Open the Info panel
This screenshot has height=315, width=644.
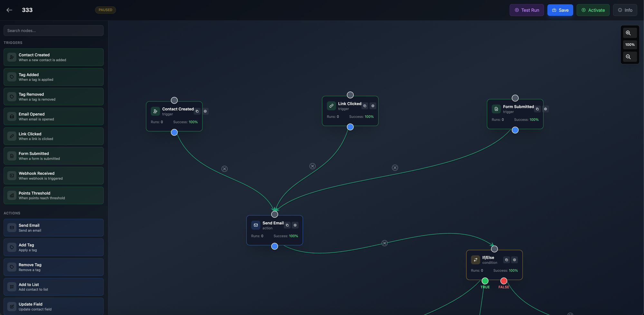point(625,10)
